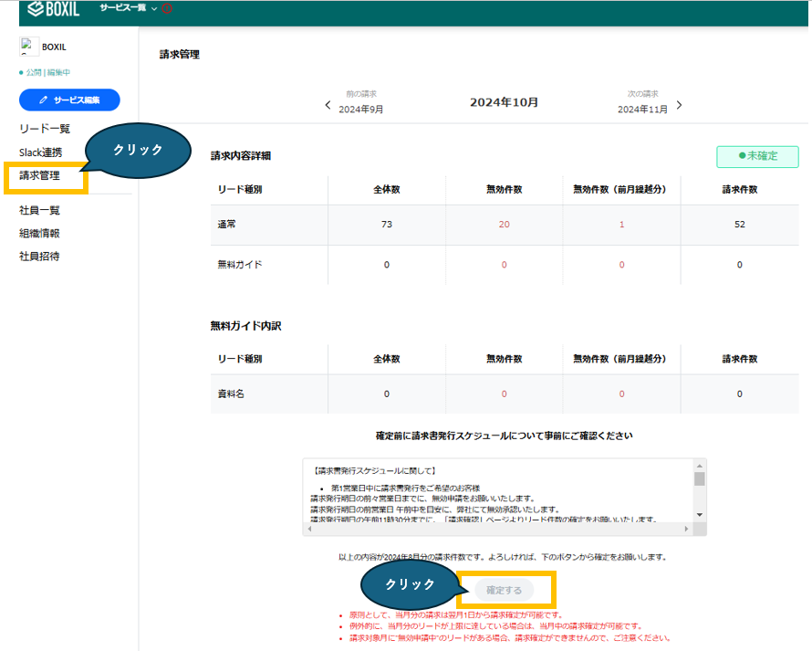Click the サービス編集 button
Image resolution: width=812 pixels, height=651 pixels.
(71, 100)
